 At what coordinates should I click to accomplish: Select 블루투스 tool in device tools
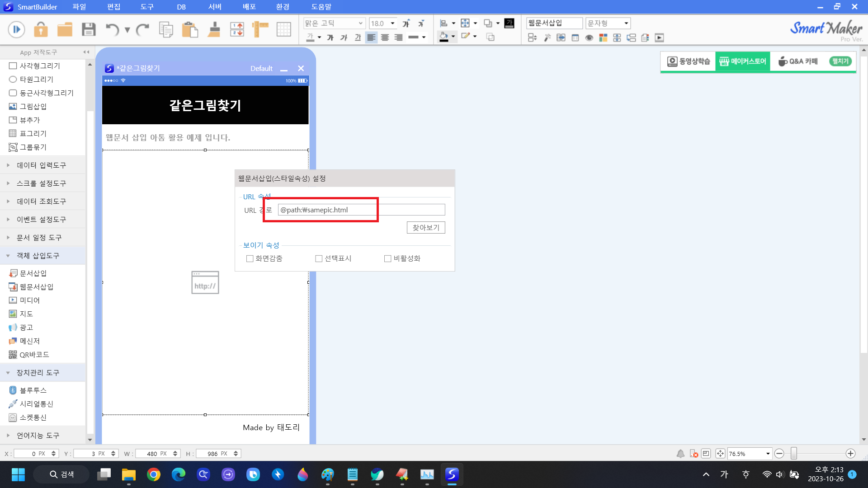coord(33,390)
